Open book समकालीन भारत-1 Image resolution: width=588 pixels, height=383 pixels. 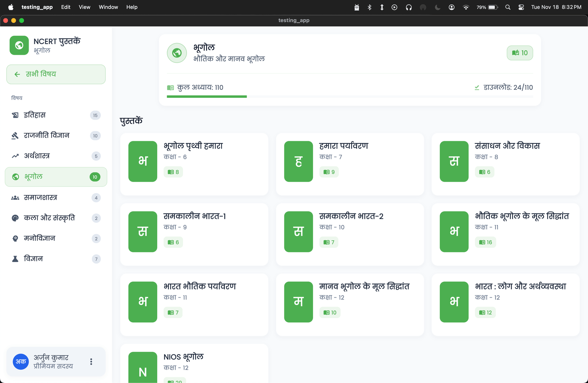pos(194,234)
